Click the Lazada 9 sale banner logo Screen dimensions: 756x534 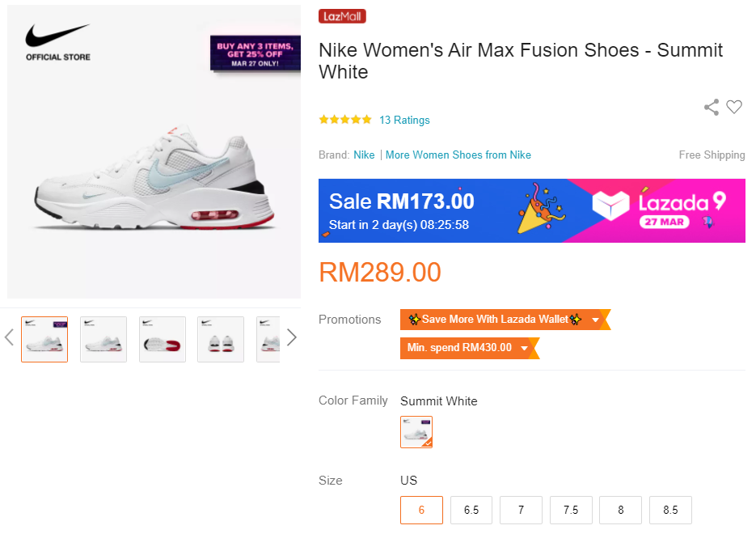658,210
